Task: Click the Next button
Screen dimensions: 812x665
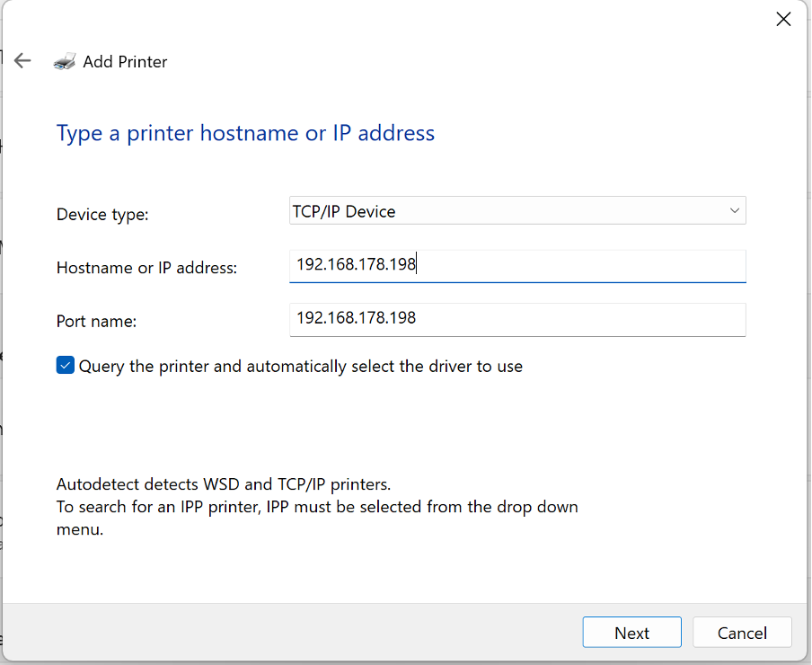Action: point(631,632)
